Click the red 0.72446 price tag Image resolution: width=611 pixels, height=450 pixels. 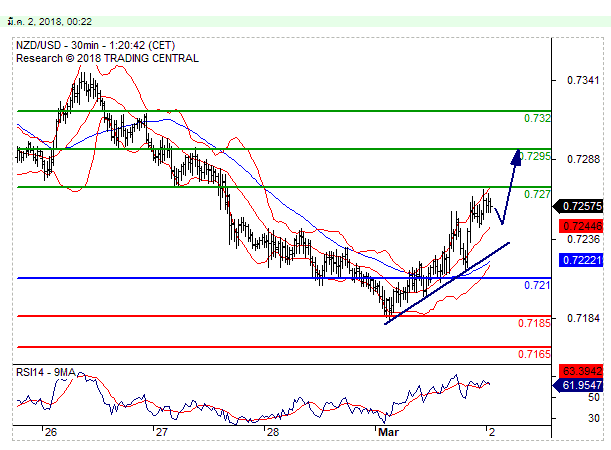pyautogui.click(x=581, y=226)
